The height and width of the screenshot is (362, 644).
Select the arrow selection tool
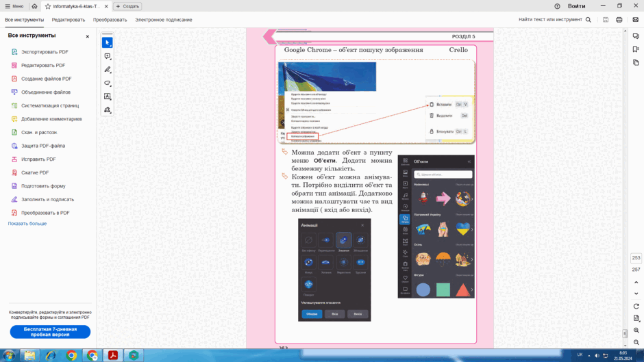tap(107, 42)
